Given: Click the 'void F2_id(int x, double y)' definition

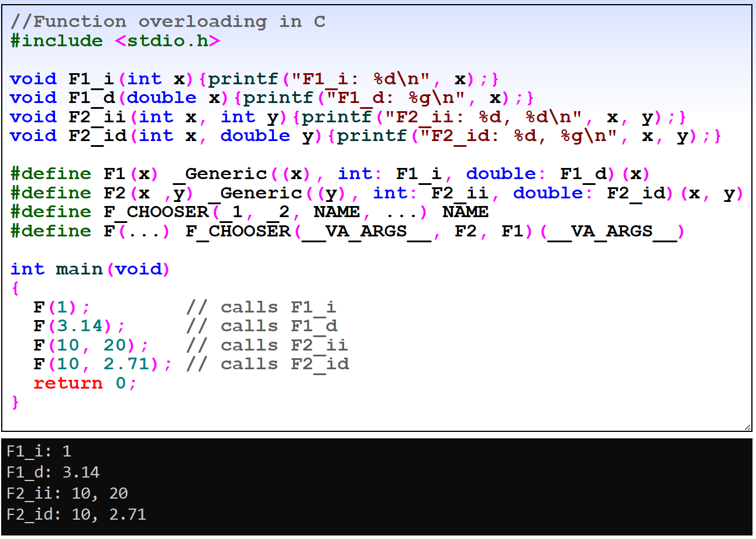Looking at the screenshot, I should click(x=366, y=136).
